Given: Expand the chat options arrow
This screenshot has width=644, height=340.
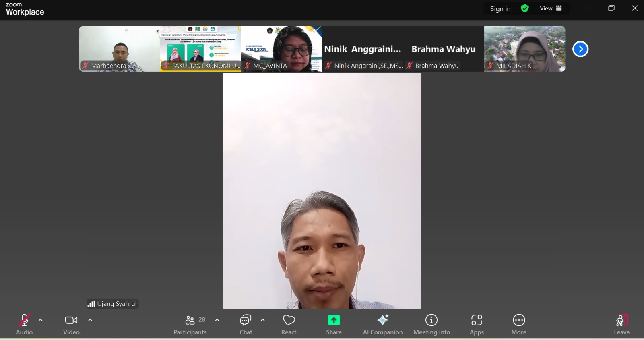Looking at the screenshot, I should (x=263, y=320).
